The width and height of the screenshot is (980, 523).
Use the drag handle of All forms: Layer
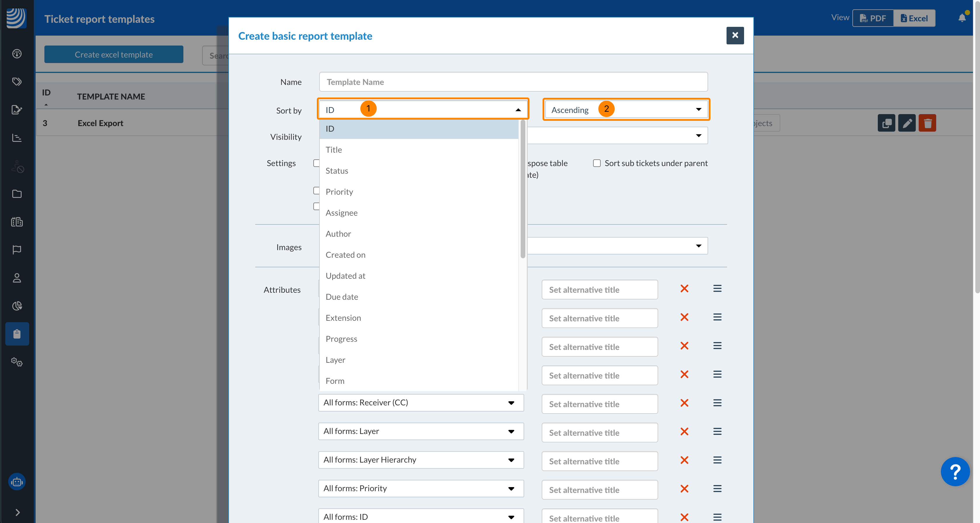[x=717, y=431]
